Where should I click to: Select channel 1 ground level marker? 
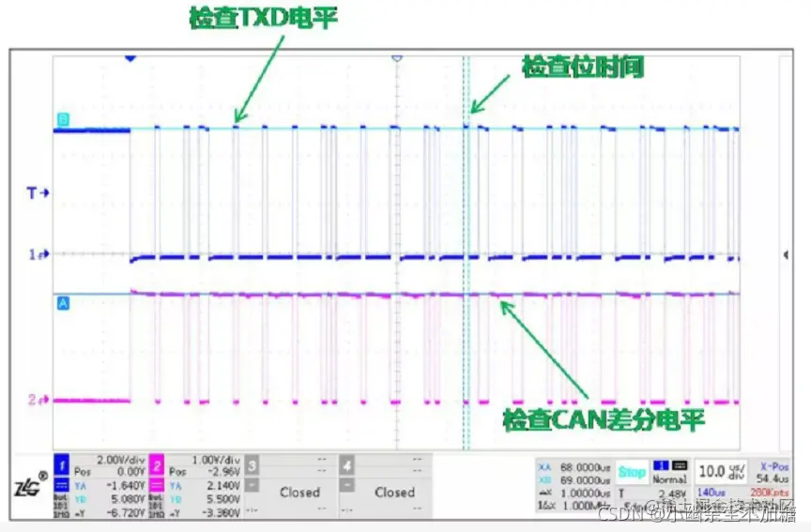38,254
